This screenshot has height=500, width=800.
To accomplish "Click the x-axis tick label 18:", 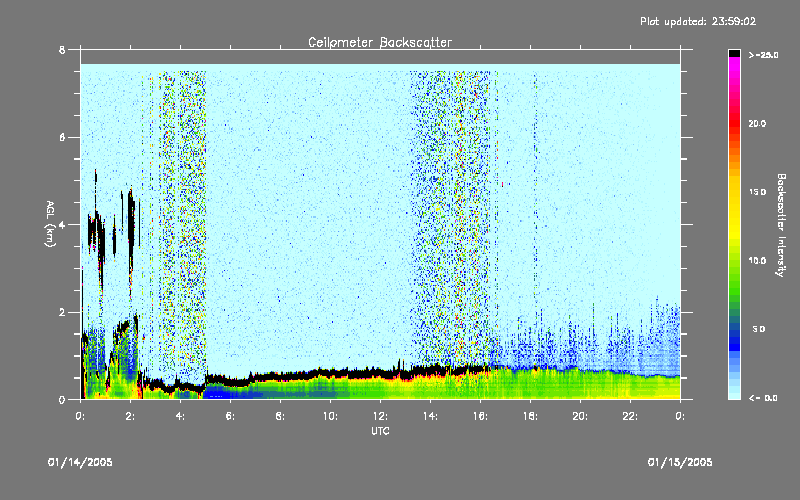I will (530, 416).
